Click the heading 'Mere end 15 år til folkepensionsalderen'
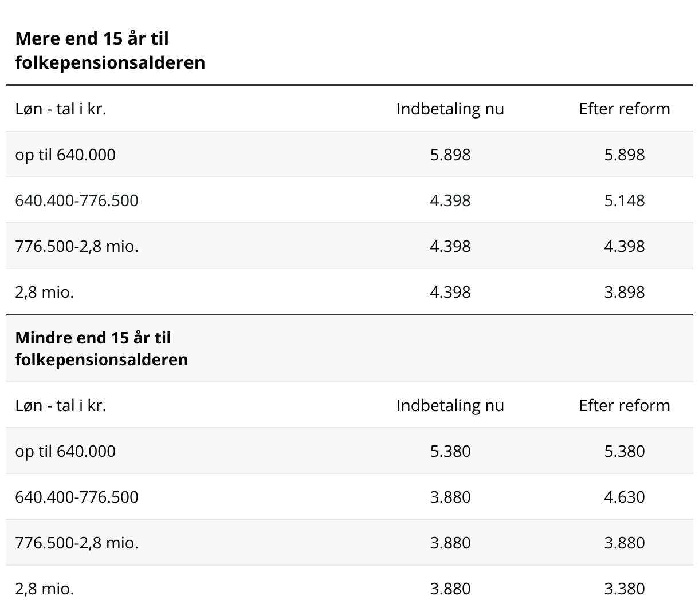The image size is (699, 616). click(110, 50)
